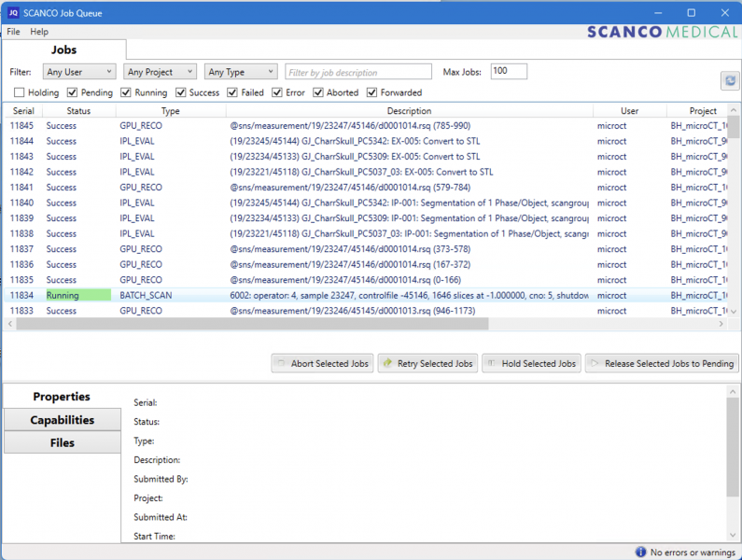Open the Any Type filter dropdown
Viewport: 742px width, 560px height.
[x=241, y=72]
